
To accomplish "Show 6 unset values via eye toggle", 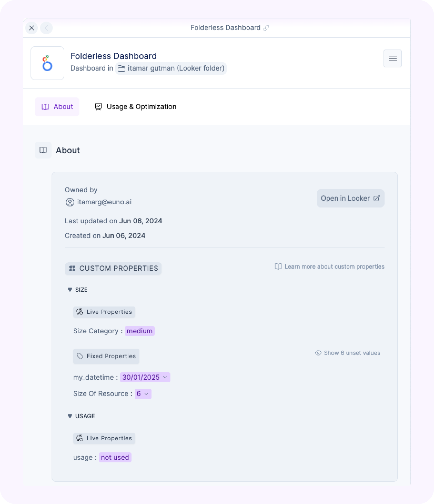I will [x=347, y=353].
